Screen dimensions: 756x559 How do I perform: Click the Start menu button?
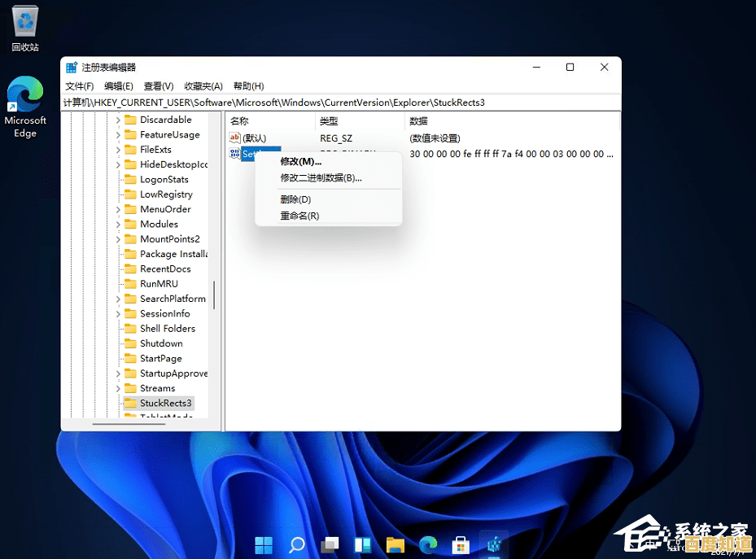point(264,544)
